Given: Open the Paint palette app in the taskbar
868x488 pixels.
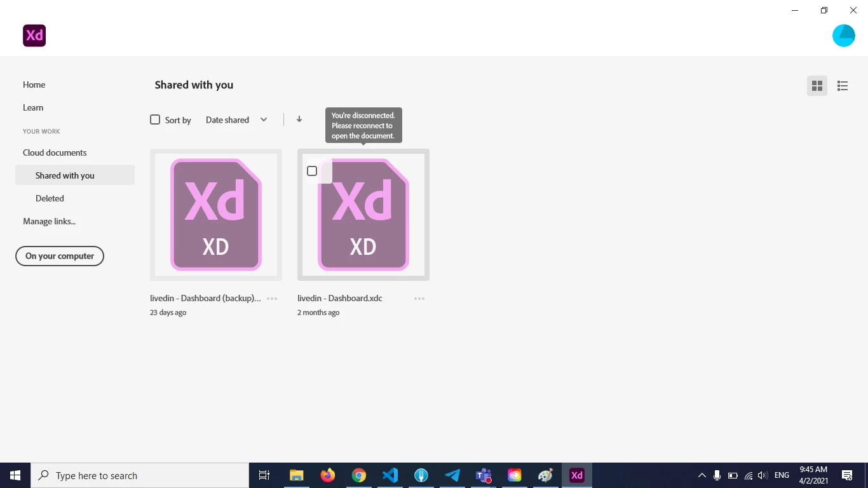Looking at the screenshot, I should pos(546,475).
